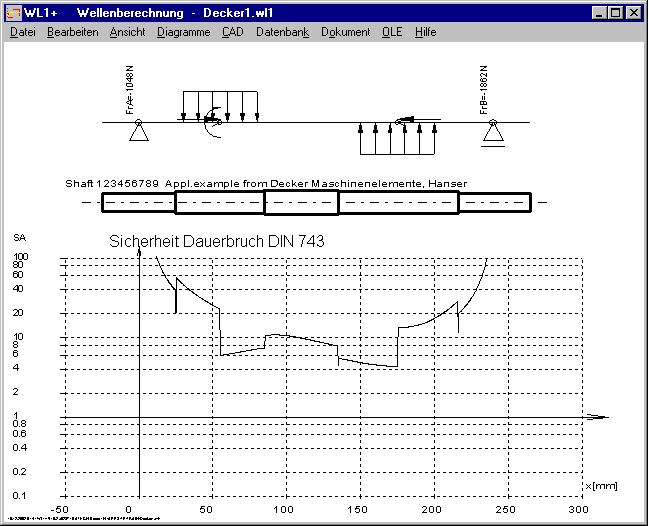Open the Dokument menu
Screen dimensions: 648x526
pyautogui.click(x=346, y=32)
